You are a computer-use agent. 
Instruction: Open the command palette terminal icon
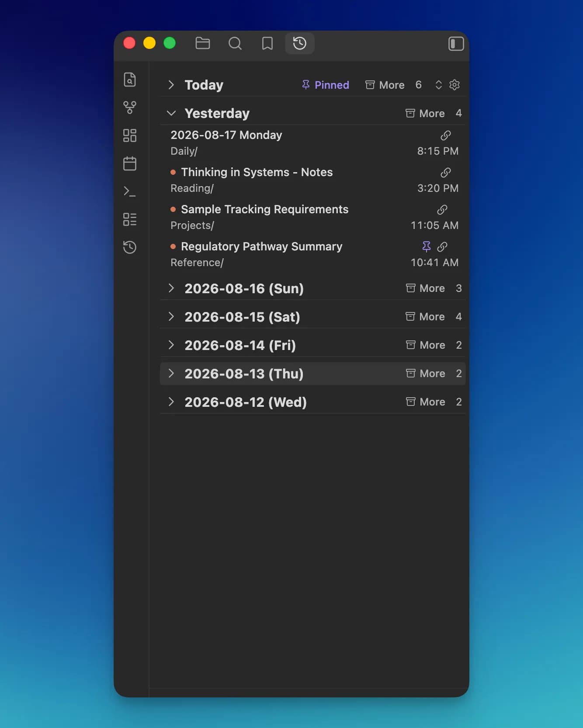[130, 191]
